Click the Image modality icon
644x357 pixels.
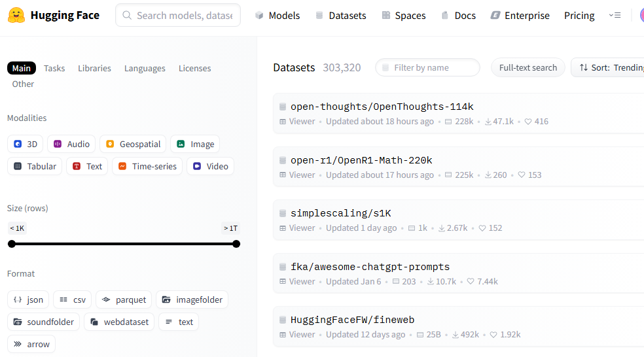click(181, 144)
